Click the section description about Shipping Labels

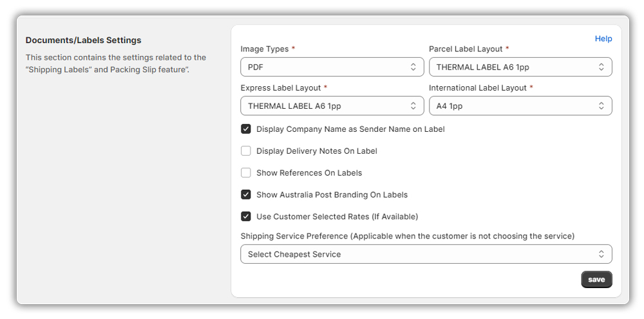pos(116,64)
